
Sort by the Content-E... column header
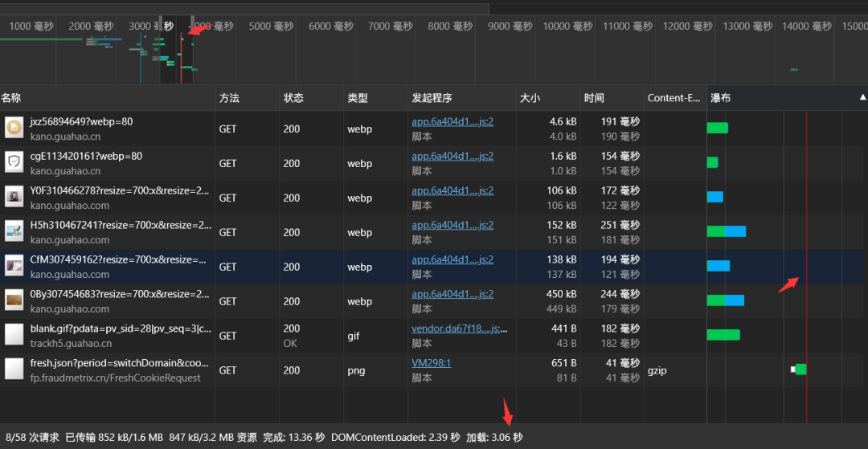tap(674, 99)
